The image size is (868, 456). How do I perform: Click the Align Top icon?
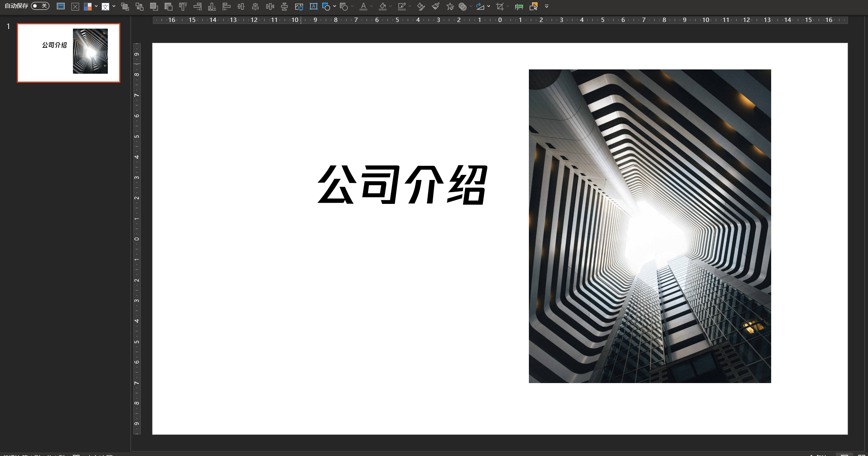[183, 6]
